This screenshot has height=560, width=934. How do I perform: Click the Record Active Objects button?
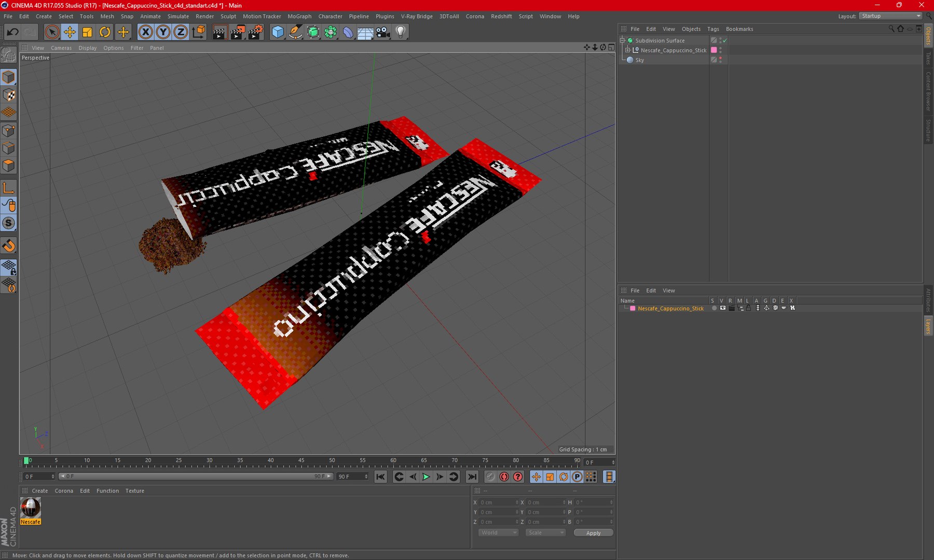490,477
